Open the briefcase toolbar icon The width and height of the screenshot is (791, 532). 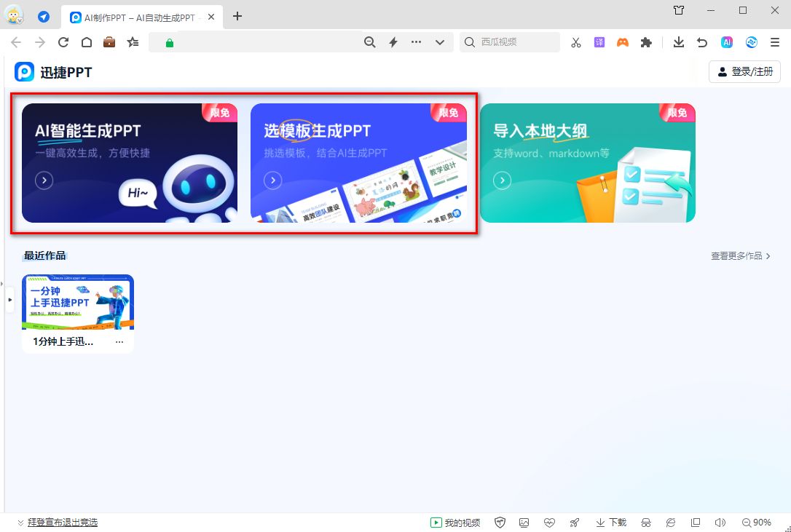tap(109, 42)
